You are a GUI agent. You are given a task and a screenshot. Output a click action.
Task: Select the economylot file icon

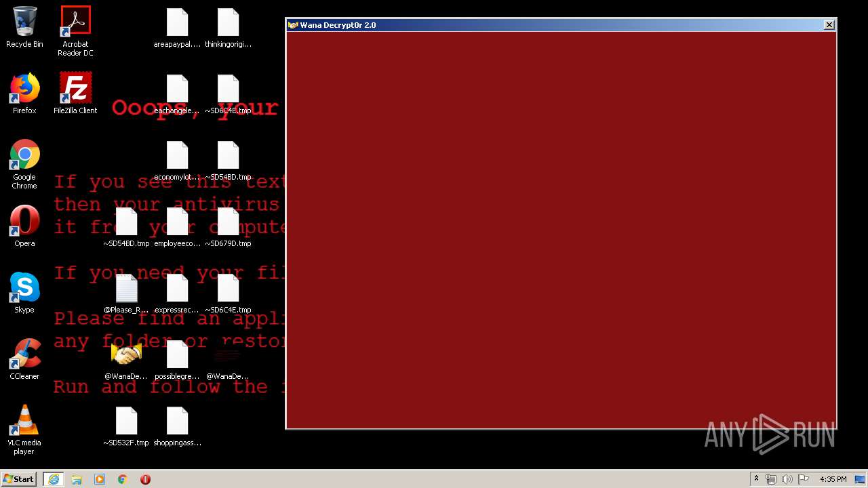pyautogui.click(x=177, y=160)
